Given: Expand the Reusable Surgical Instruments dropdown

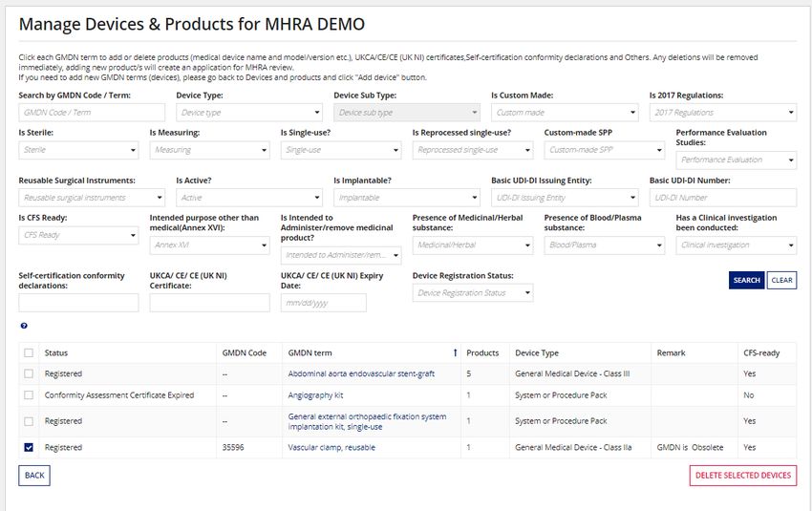Looking at the screenshot, I should pyautogui.click(x=92, y=198).
